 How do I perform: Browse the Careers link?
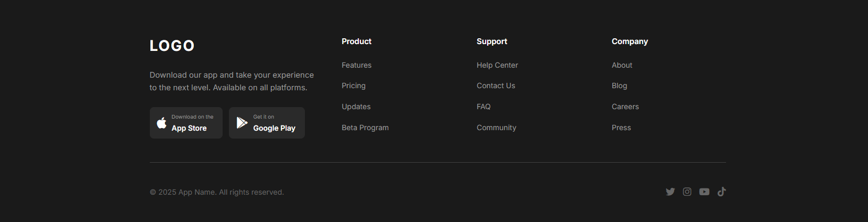pos(625,107)
